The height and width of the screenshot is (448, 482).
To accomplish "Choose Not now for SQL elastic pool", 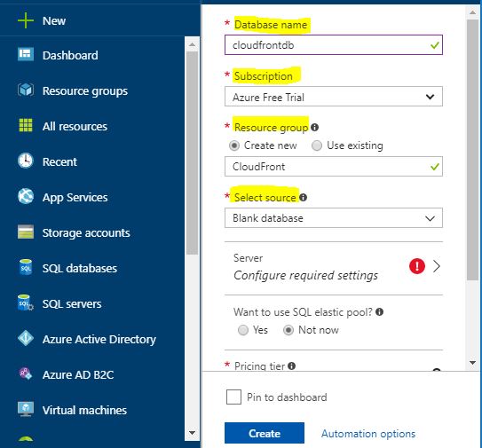I will point(288,330).
